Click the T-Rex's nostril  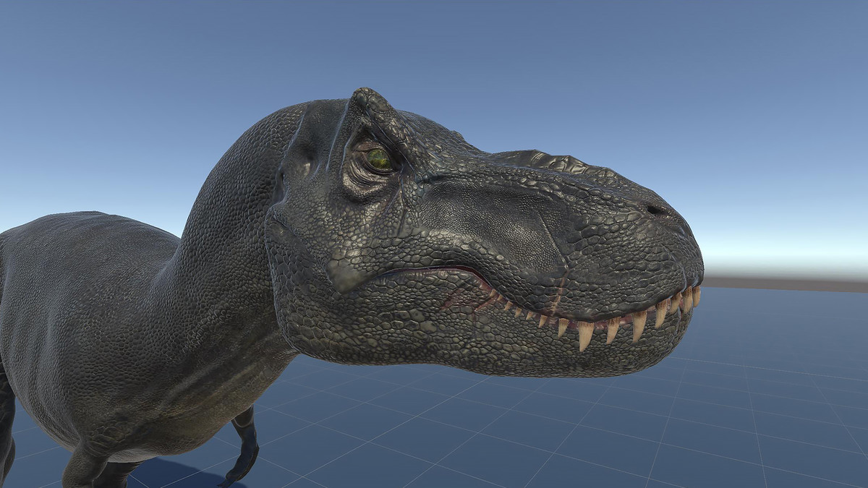pyautogui.click(x=655, y=208)
